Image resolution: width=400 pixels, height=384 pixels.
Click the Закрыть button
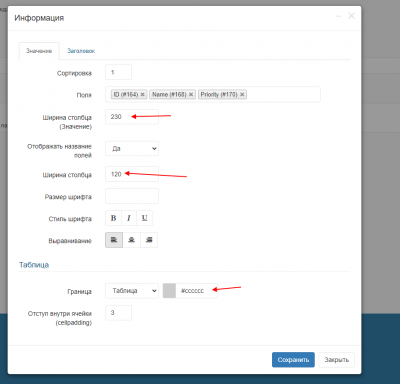coord(337,360)
